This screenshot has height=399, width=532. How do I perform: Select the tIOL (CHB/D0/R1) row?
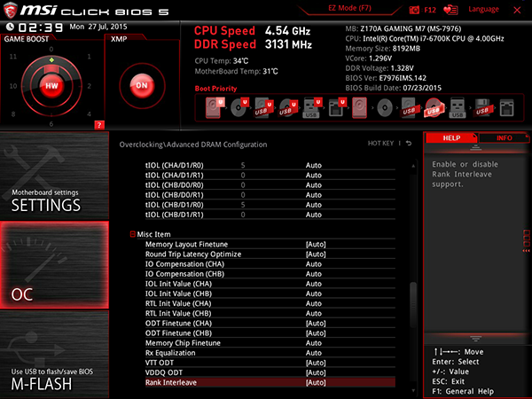[270, 195]
